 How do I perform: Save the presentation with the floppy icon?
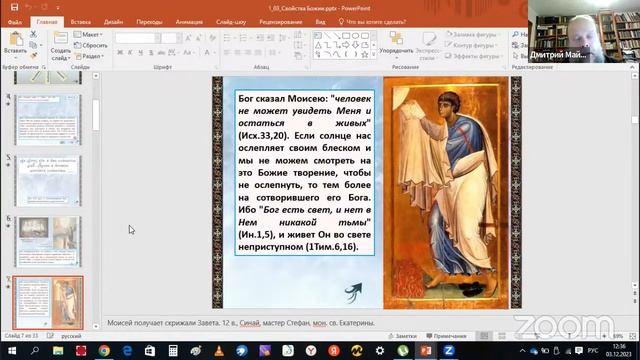point(14,7)
